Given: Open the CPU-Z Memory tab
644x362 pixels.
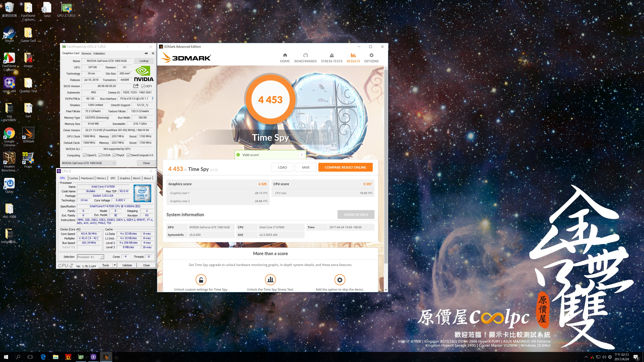Looking at the screenshot, I should 101,178.
